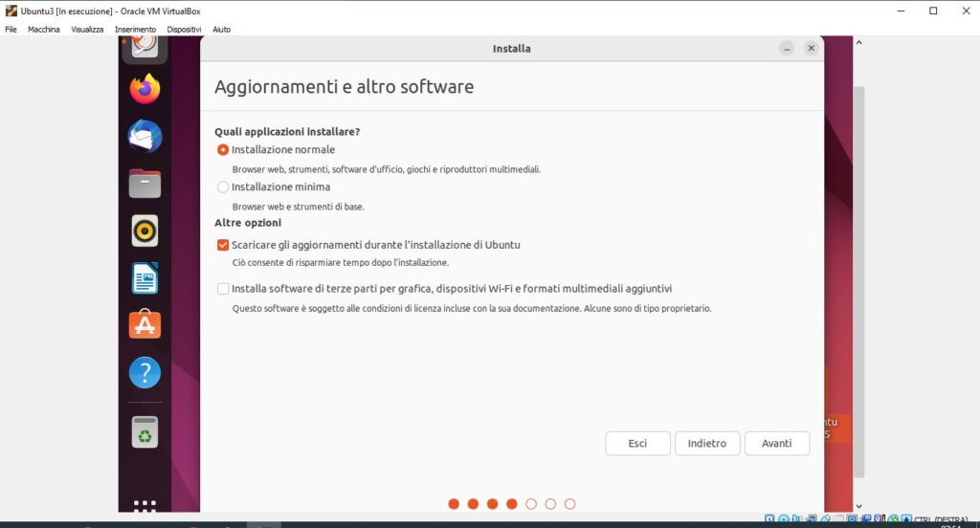Click the VM view scrollbar up arrow

[858, 42]
